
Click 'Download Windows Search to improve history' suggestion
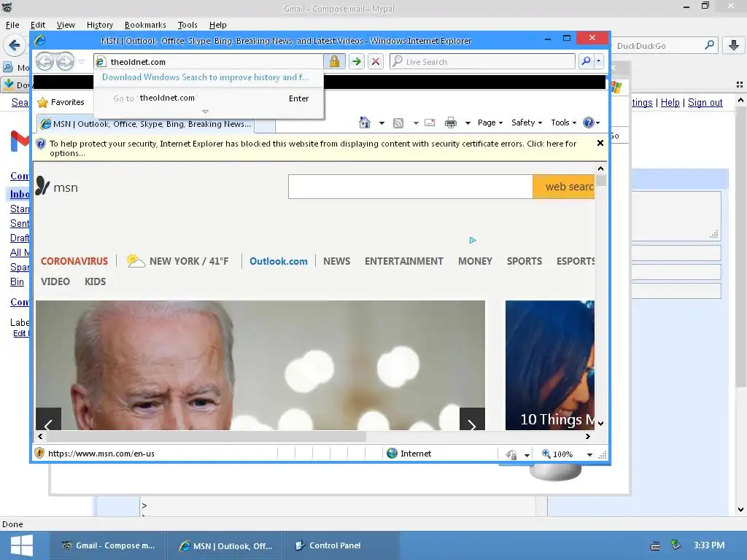(x=205, y=77)
